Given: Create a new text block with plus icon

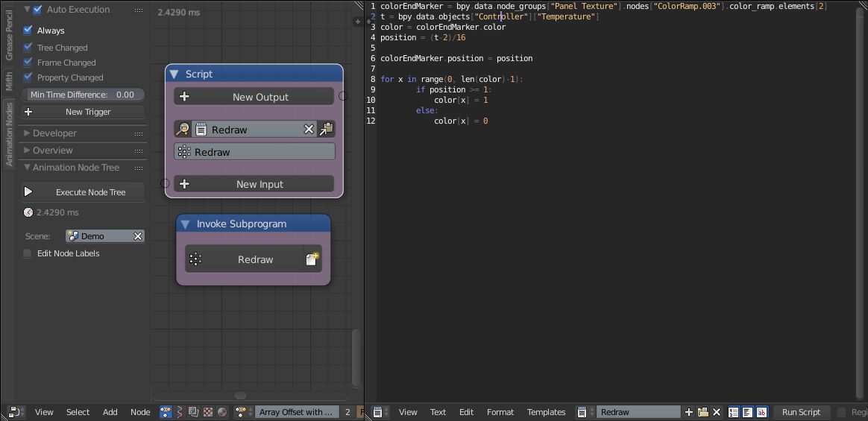Looking at the screenshot, I should tap(689, 411).
